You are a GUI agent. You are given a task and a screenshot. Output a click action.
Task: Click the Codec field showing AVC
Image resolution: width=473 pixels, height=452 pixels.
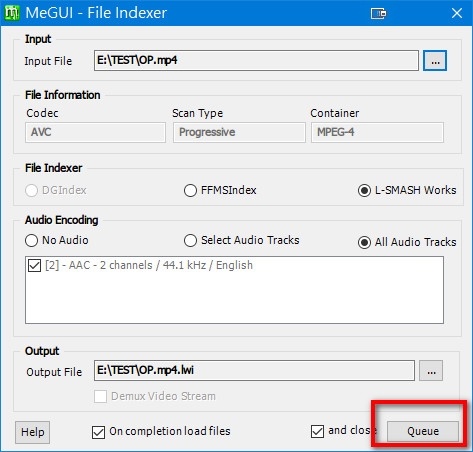(x=95, y=132)
